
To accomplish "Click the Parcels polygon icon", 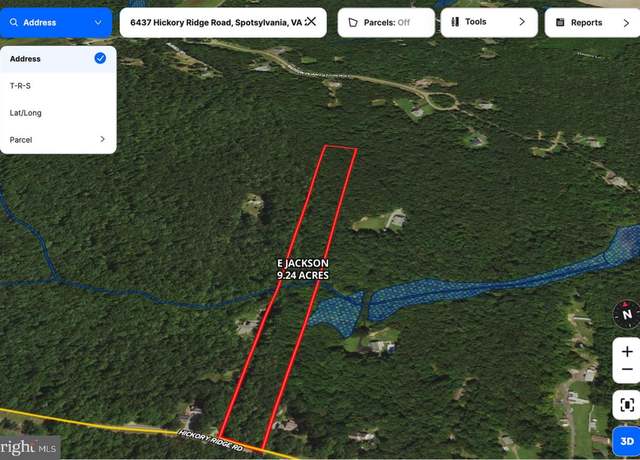I will 353,22.
